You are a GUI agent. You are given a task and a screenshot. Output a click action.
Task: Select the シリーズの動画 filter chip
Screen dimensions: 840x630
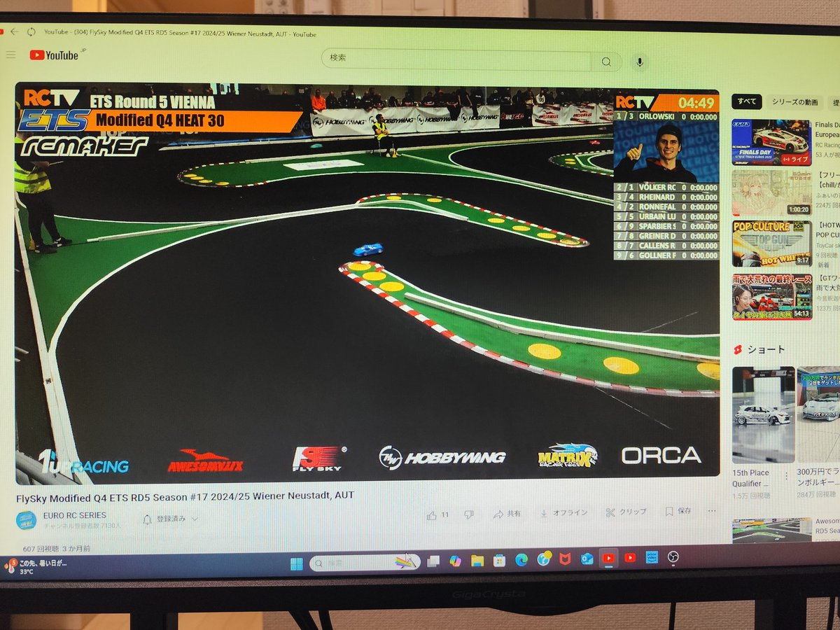(794, 102)
